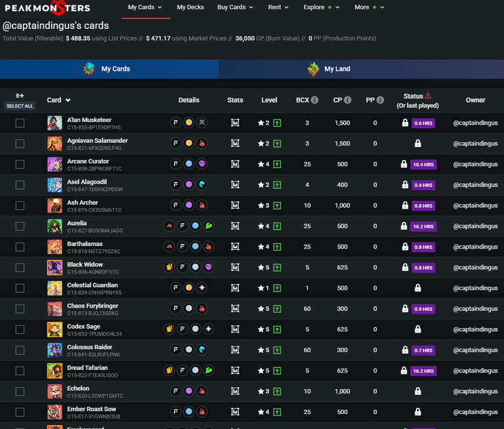
Task: Click lock icon for Celestial Guardian
Action: pyautogui.click(x=417, y=288)
